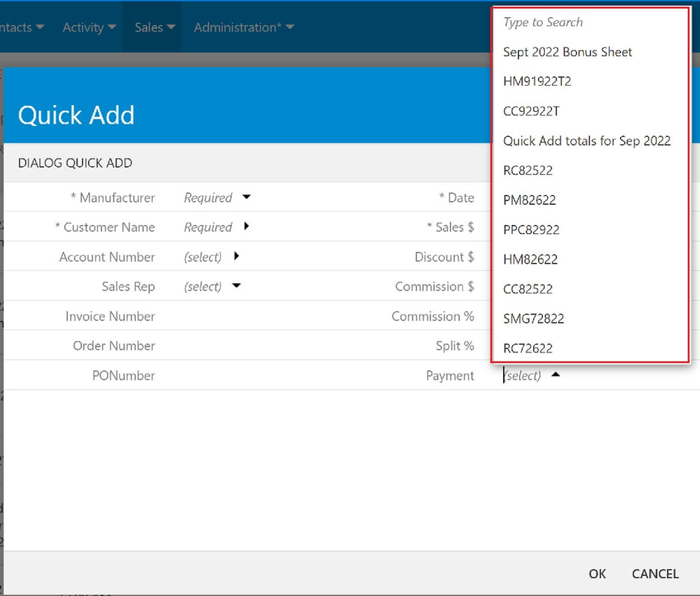Expand the Account Number selector arrow
Image resolution: width=700 pixels, height=596 pixels.
tap(236, 256)
